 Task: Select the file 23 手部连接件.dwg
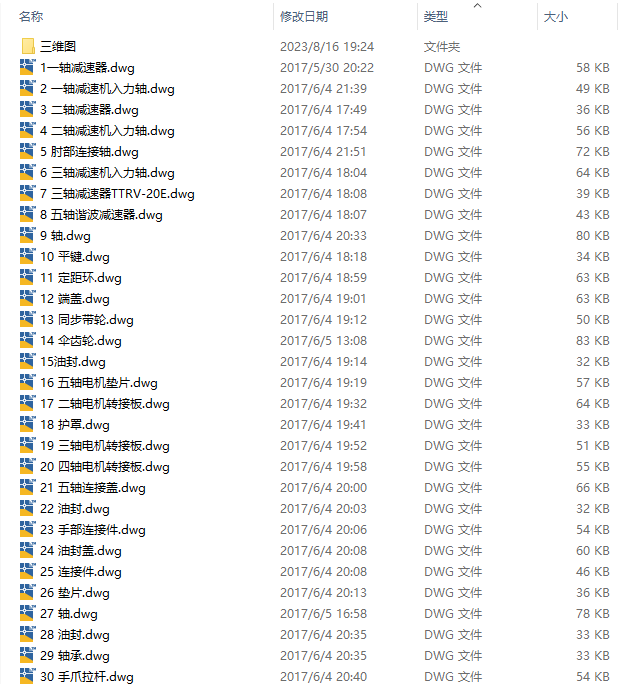click(x=93, y=530)
